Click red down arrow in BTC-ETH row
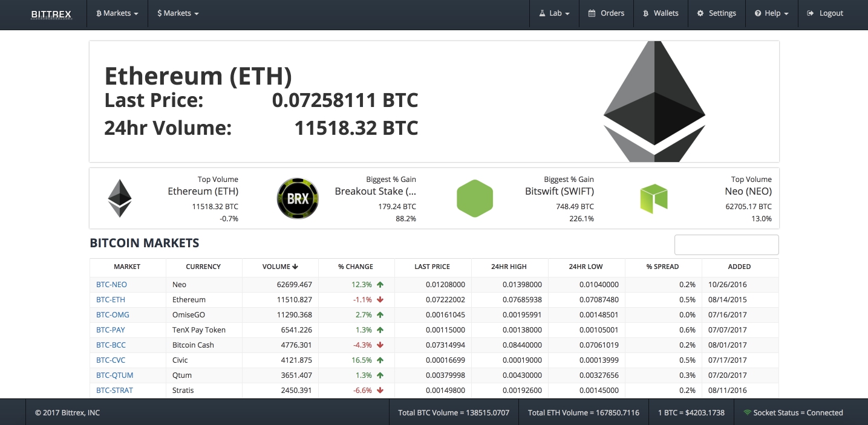Screen dimensions: 868x425 click(x=380, y=299)
